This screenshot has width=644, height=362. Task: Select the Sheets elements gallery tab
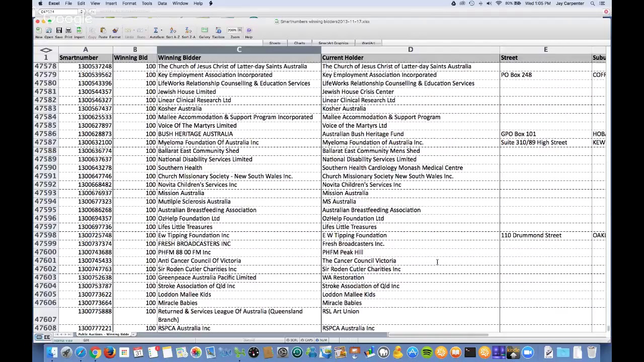[x=275, y=43]
